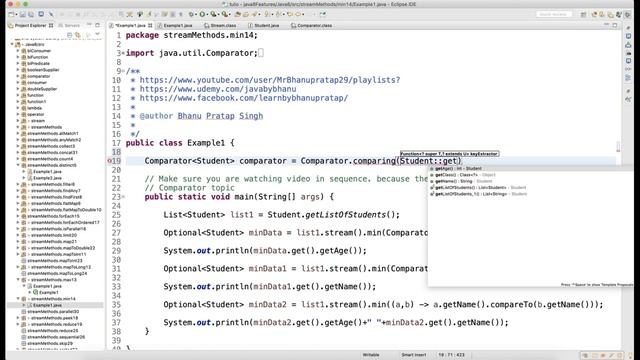Open the udemy.com/javabybhanu link
This screenshot has width=640, height=360.
click(218, 89)
